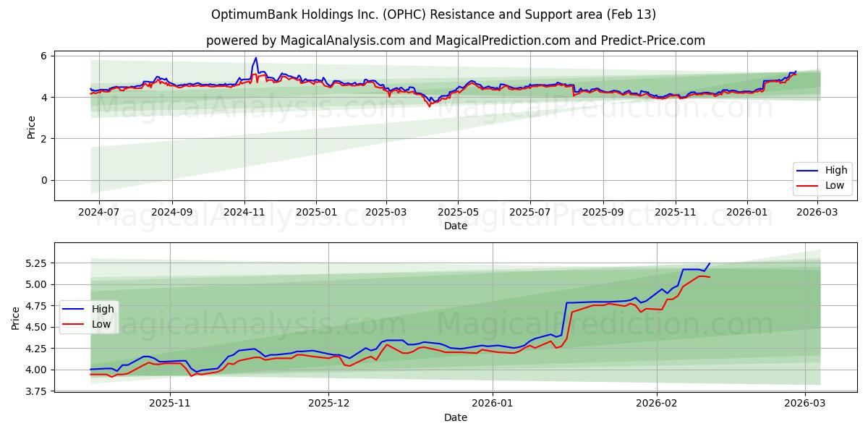Click the '5.25' price tick
The width and height of the screenshot is (868, 434).
[x=37, y=263]
